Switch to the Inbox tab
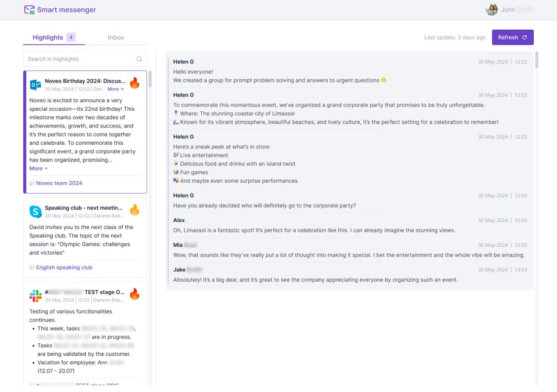This screenshot has width=557, height=392. tap(116, 38)
